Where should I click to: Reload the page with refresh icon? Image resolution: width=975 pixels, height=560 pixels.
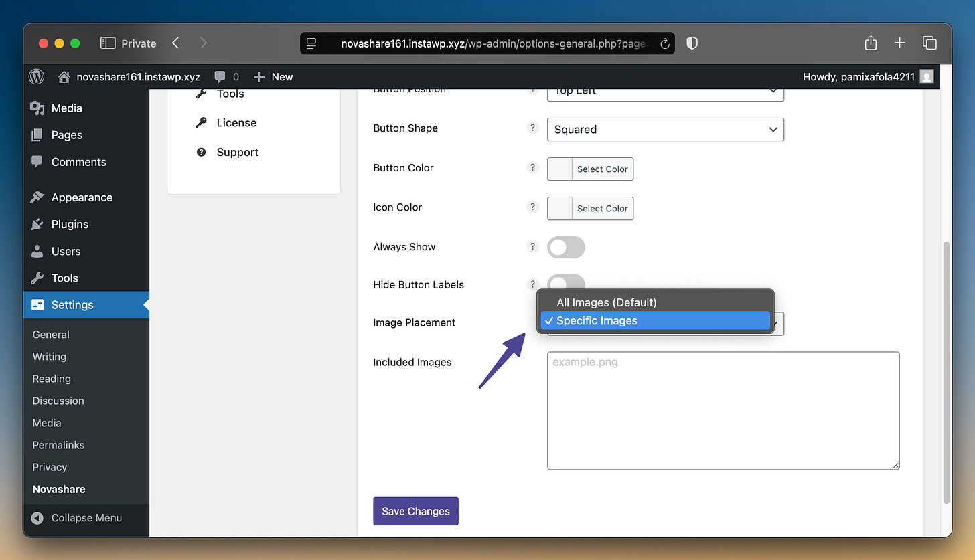click(664, 44)
